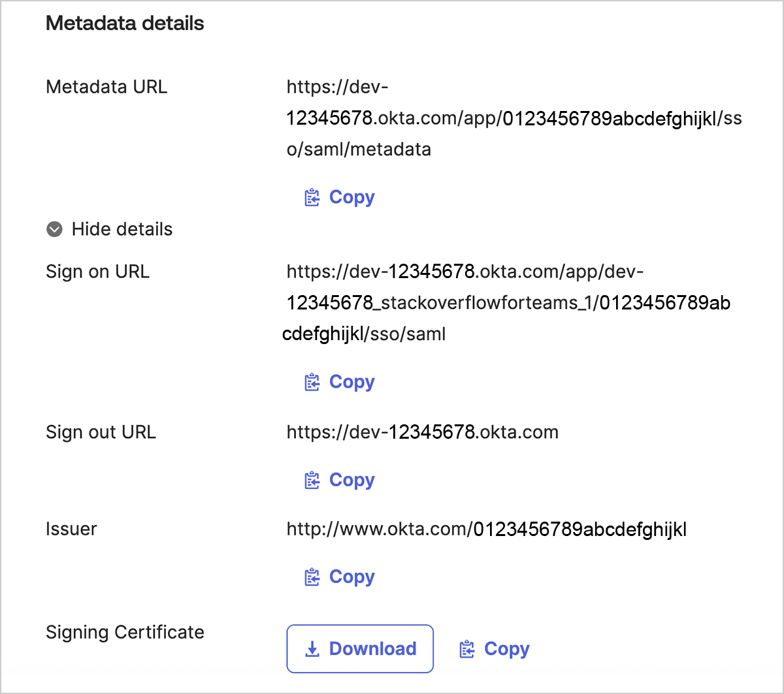Select the Sign on URL value text
The height and width of the screenshot is (694, 784).
[508, 303]
